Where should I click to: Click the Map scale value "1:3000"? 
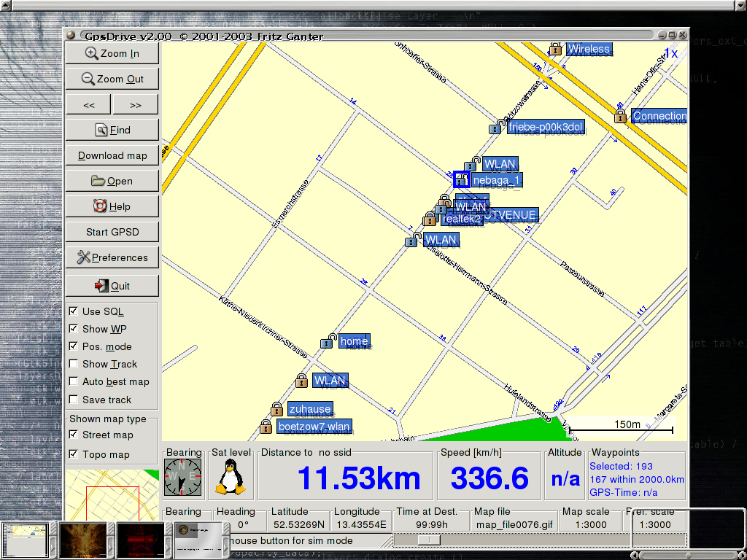pos(591,525)
